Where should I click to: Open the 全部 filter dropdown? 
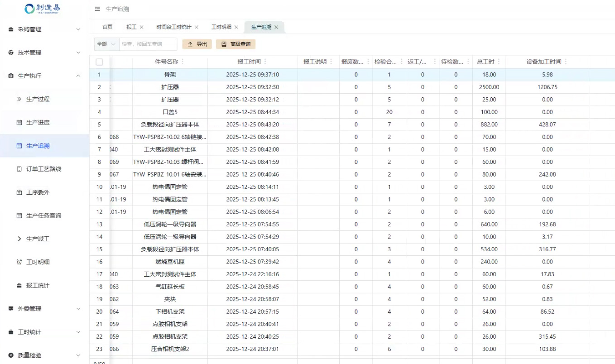coord(106,44)
